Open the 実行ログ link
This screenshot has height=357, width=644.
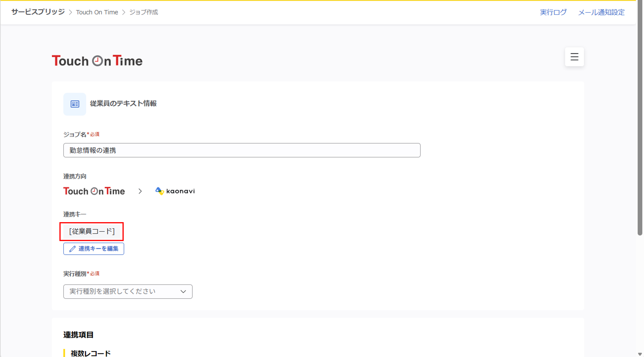pyautogui.click(x=553, y=12)
